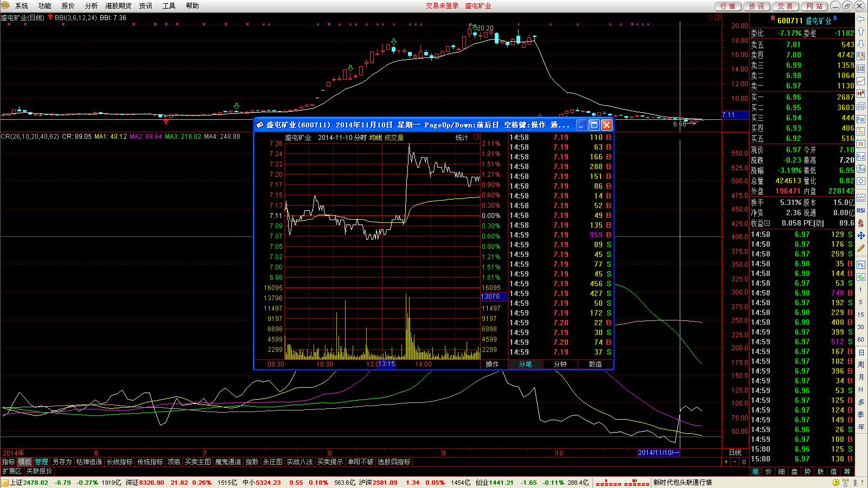
Task: Select the monthly 月 period
Action: click(x=860, y=377)
